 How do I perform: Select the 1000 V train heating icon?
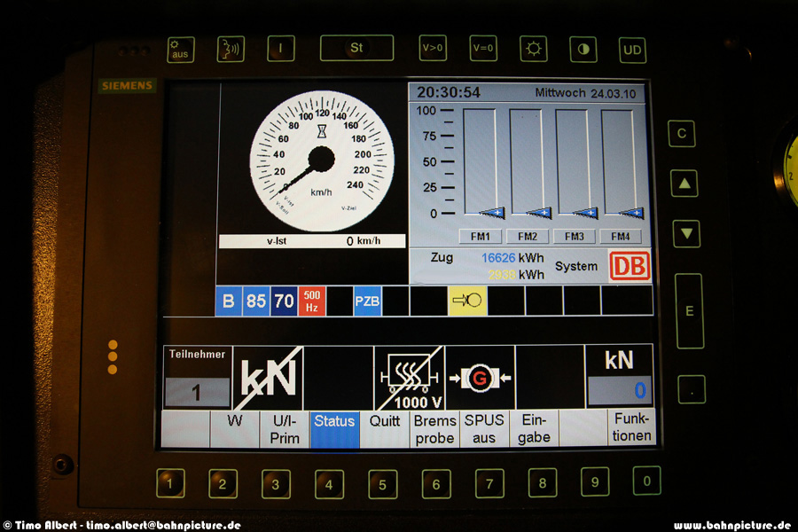pyautogui.click(x=408, y=378)
